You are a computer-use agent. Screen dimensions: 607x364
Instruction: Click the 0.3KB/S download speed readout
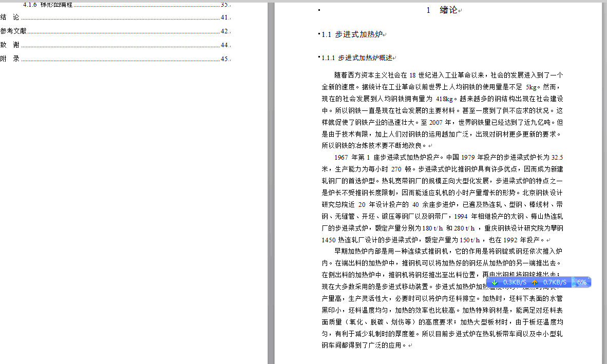(515, 282)
